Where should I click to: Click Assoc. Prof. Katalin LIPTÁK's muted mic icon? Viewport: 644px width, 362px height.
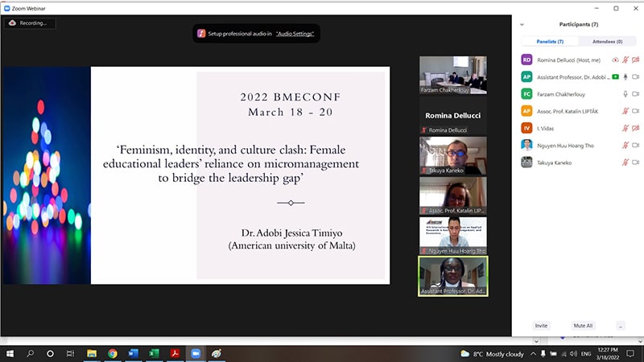coord(625,111)
